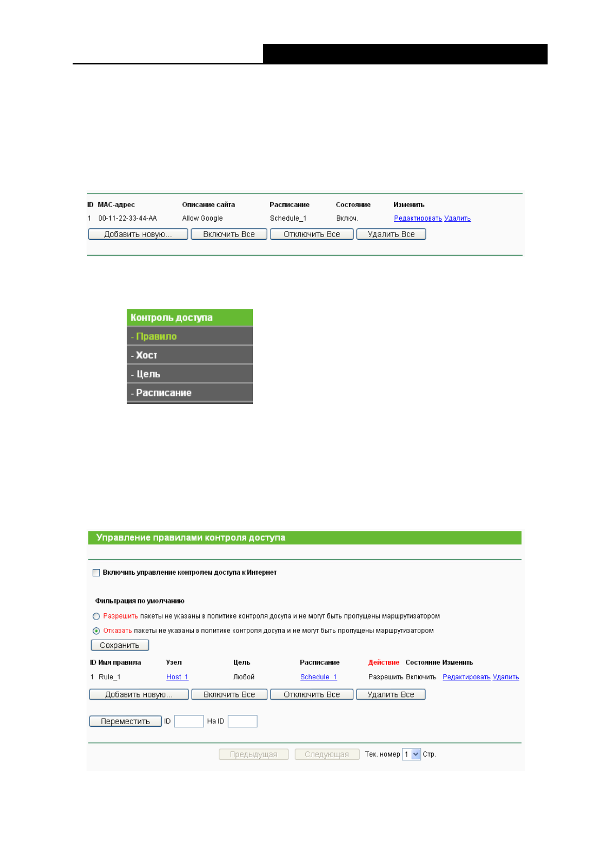Open the Хост menu item

pyautogui.click(x=146, y=355)
